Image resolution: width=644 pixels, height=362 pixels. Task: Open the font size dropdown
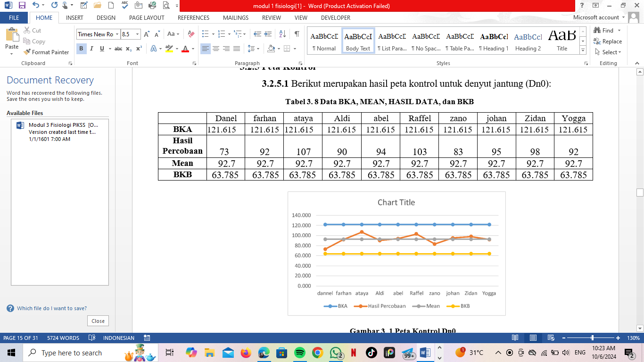[138, 34]
